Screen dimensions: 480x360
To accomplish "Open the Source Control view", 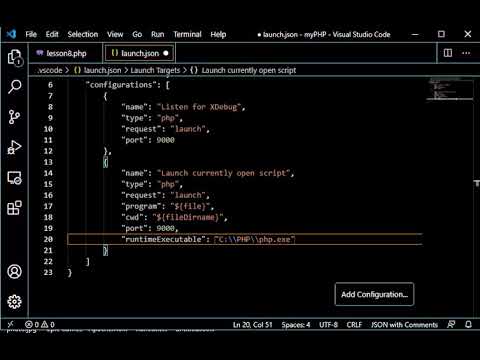I will (x=14, y=117).
